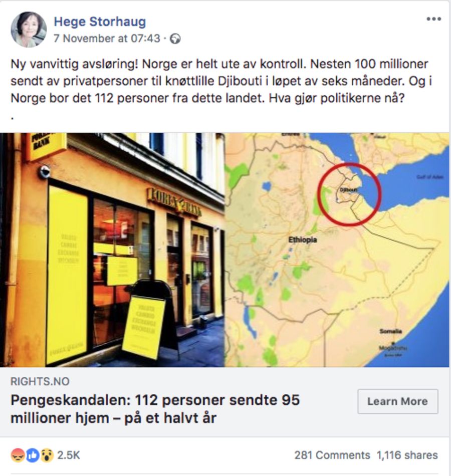Viewport: 451px width, 476px height.
Task: Click the post text about Djibouti
Action: (221, 81)
